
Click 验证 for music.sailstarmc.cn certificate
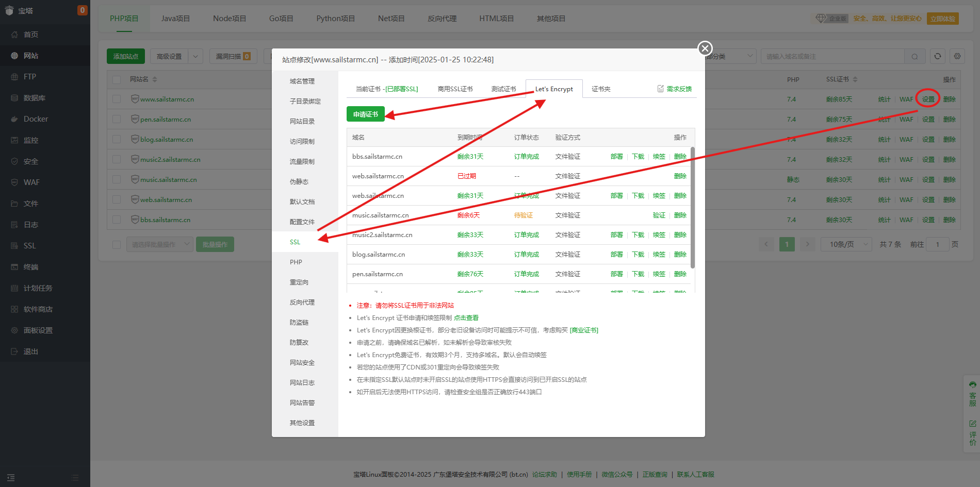click(659, 215)
